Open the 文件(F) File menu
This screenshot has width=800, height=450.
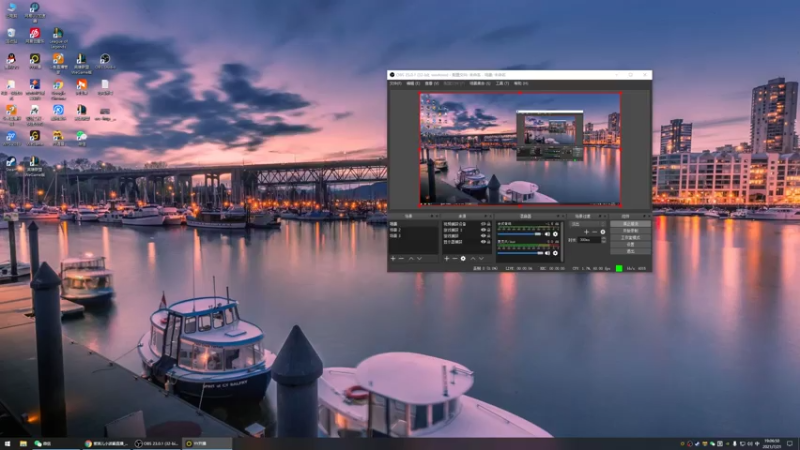pyautogui.click(x=395, y=83)
